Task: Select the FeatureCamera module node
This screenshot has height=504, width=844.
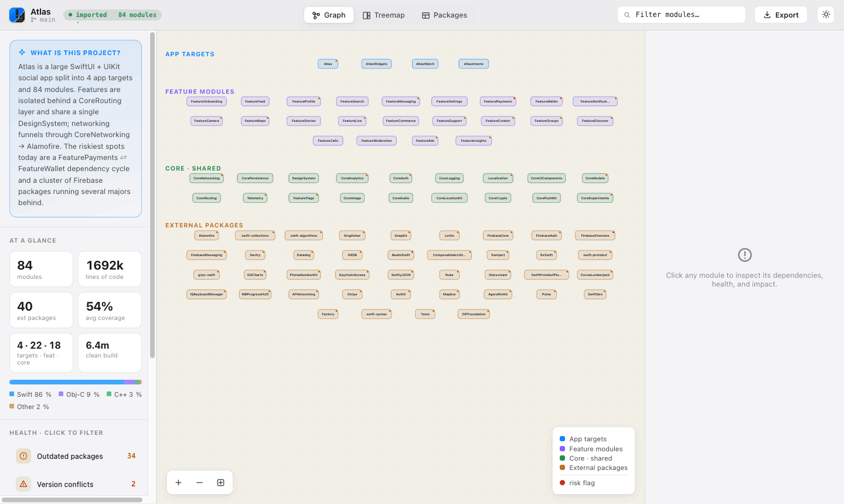Action: (206, 121)
